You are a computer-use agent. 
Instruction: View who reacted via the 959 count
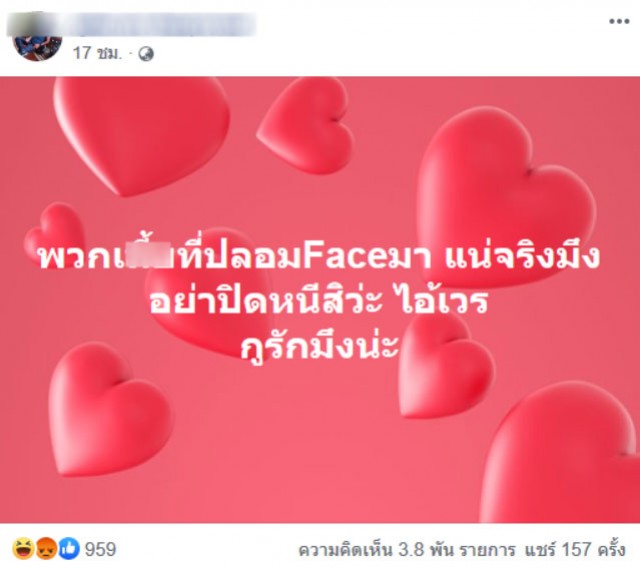100,549
